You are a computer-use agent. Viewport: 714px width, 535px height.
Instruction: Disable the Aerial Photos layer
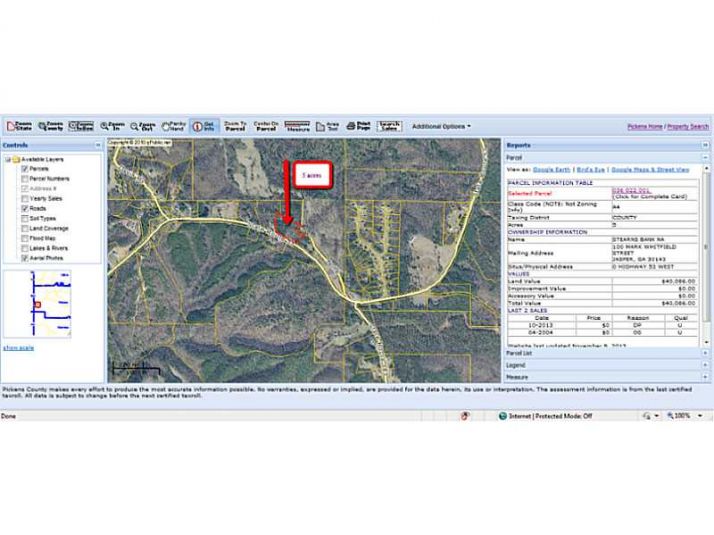(25, 258)
